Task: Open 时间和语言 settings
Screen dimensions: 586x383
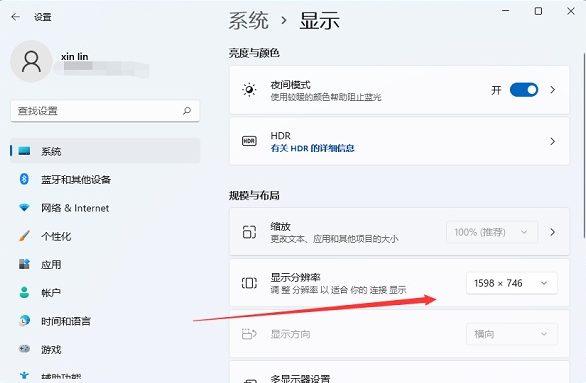Action: pyautogui.click(x=105, y=321)
